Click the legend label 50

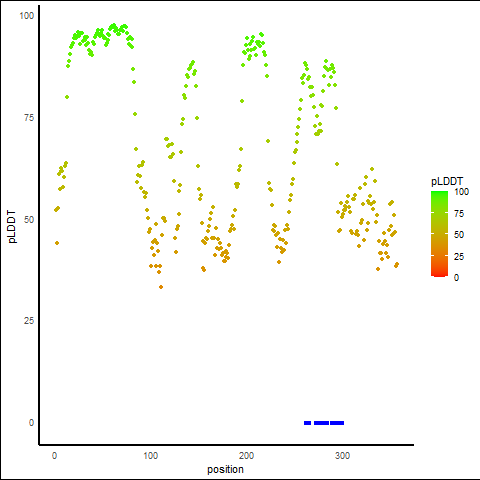point(459,235)
